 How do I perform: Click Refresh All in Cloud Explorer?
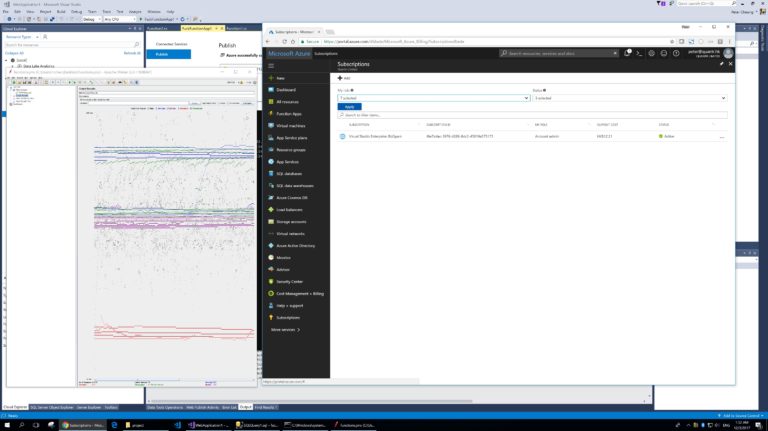pyautogui.click(x=132, y=53)
